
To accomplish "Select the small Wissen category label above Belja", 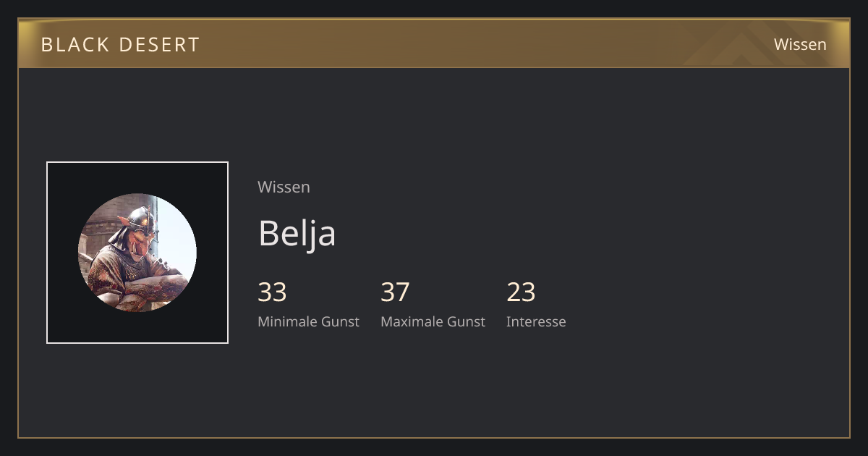I will pyautogui.click(x=284, y=187).
